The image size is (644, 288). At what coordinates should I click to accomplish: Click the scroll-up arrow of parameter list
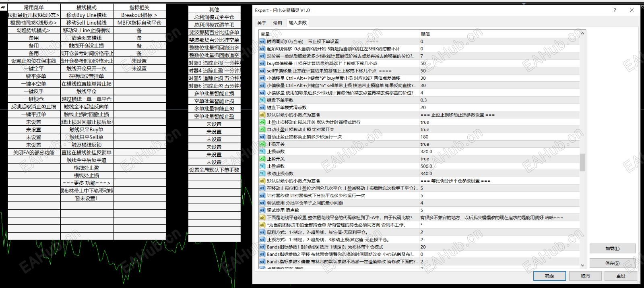pos(582,34)
